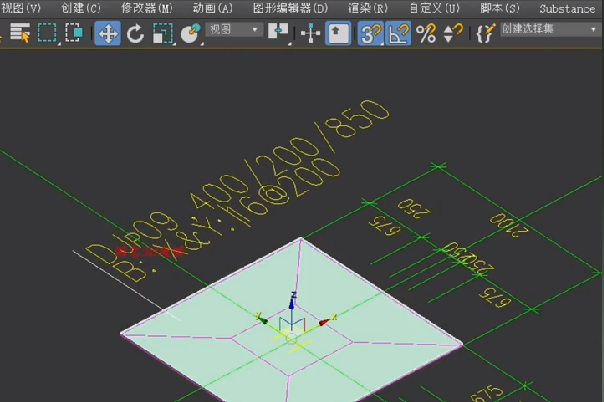Image resolution: width=604 pixels, height=402 pixels.
Task: Toggle the Spinner Snap button
Action: click(453, 33)
